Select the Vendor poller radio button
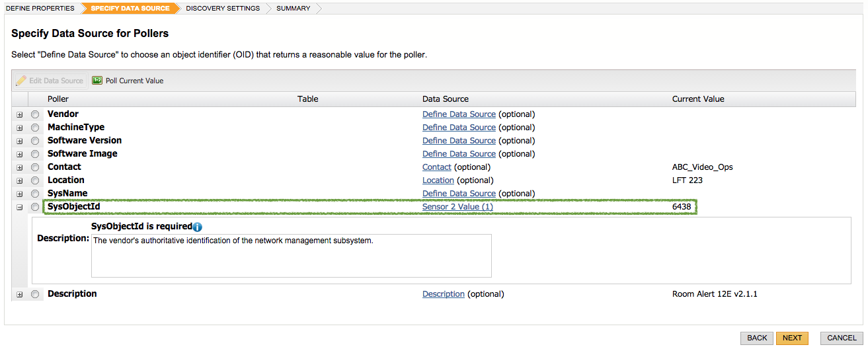868x349 pixels. pyautogui.click(x=35, y=114)
